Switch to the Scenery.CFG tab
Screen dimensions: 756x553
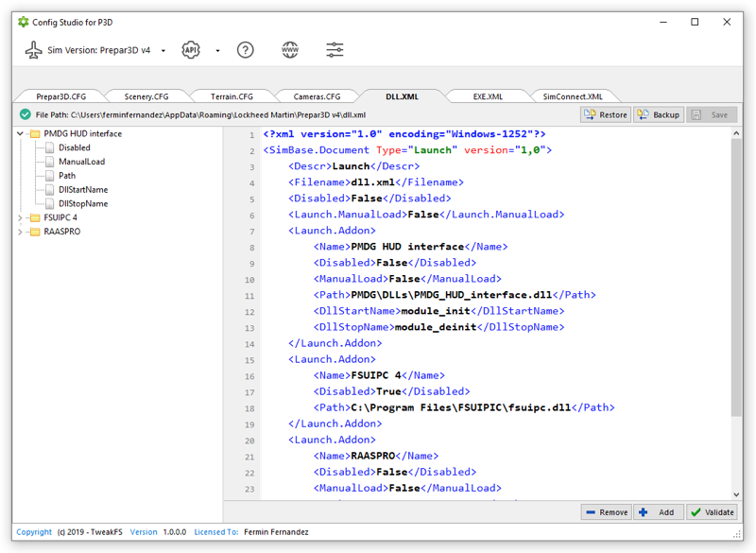coord(146,96)
